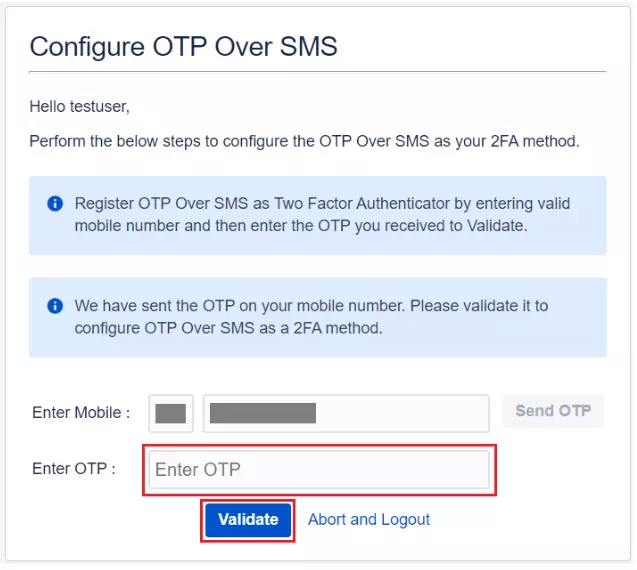Click the info icon beside the Register OTP notice

pyautogui.click(x=56, y=204)
